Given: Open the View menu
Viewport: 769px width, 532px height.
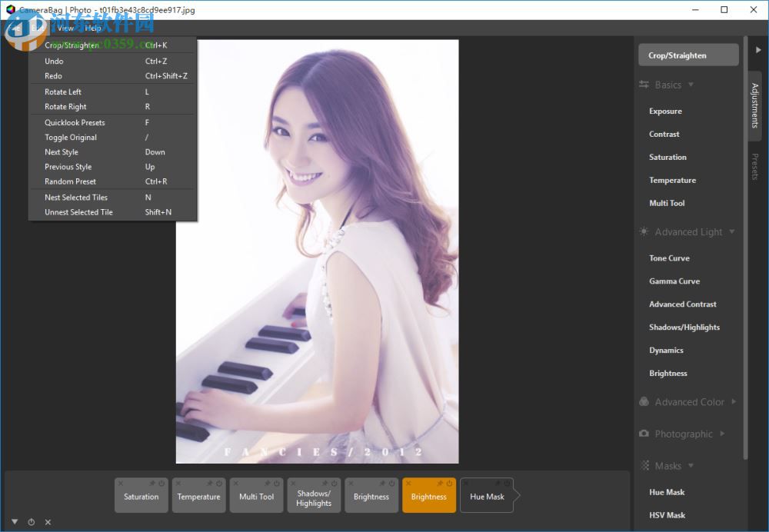Looking at the screenshot, I should [x=65, y=28].
